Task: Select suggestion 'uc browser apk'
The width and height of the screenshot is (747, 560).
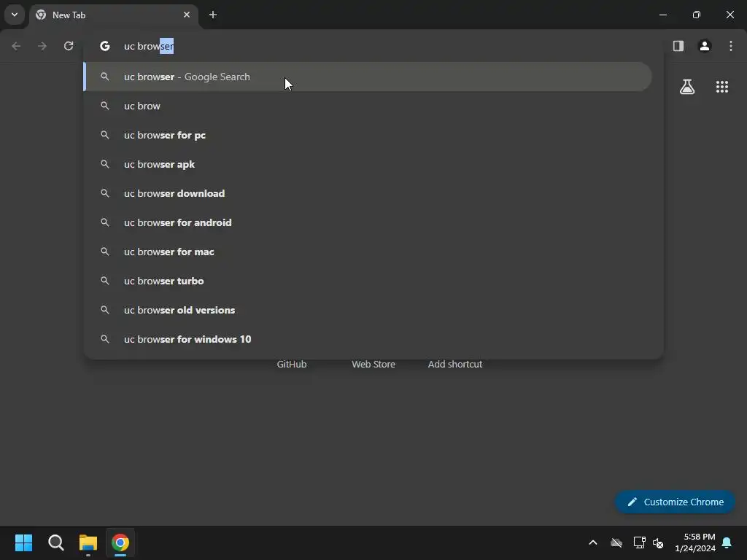Action: pyautogui.click(x=368, y=164)
